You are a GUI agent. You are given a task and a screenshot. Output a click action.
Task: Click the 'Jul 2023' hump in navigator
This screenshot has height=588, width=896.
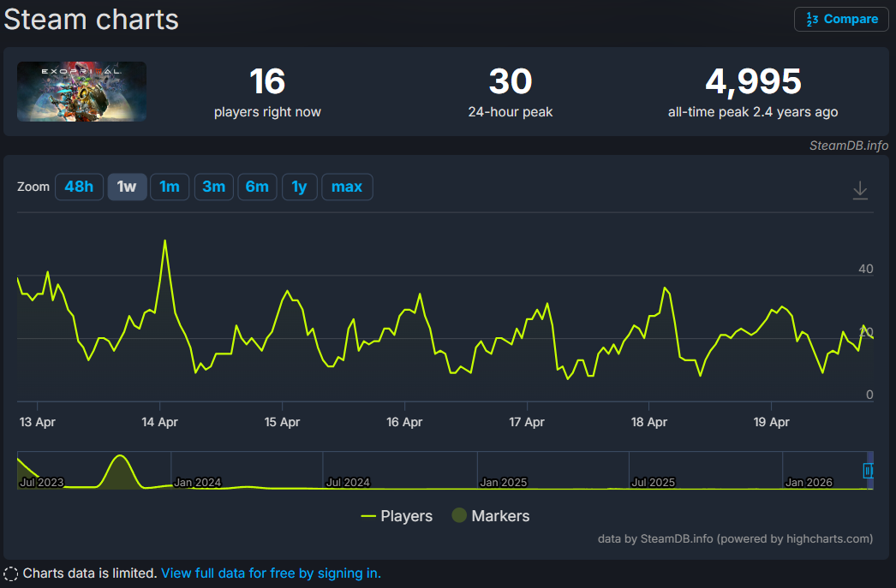(120, 471)
